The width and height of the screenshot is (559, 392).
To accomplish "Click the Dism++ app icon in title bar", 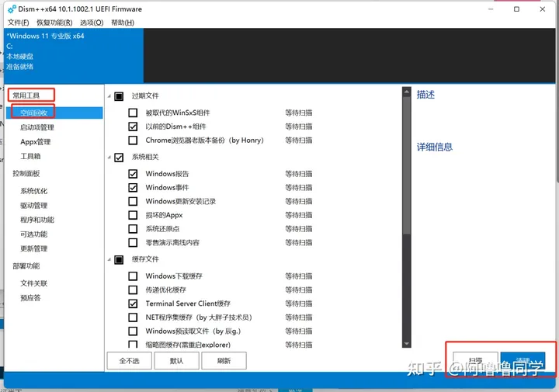I will tap(12, 9).
